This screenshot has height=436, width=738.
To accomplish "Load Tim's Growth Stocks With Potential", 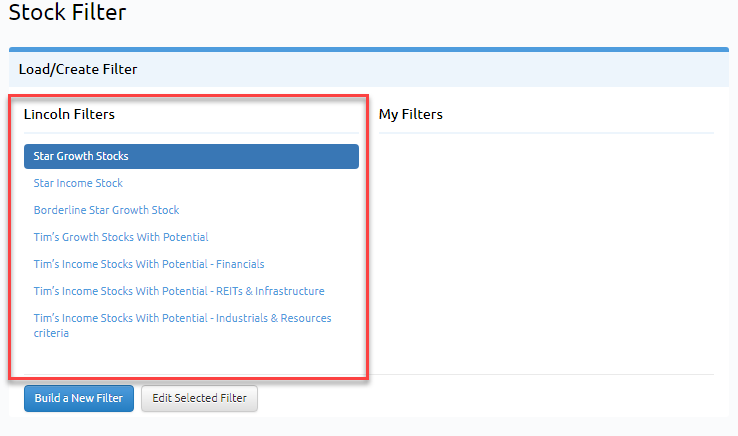I will pyautogui.click(x=121, y=237).
